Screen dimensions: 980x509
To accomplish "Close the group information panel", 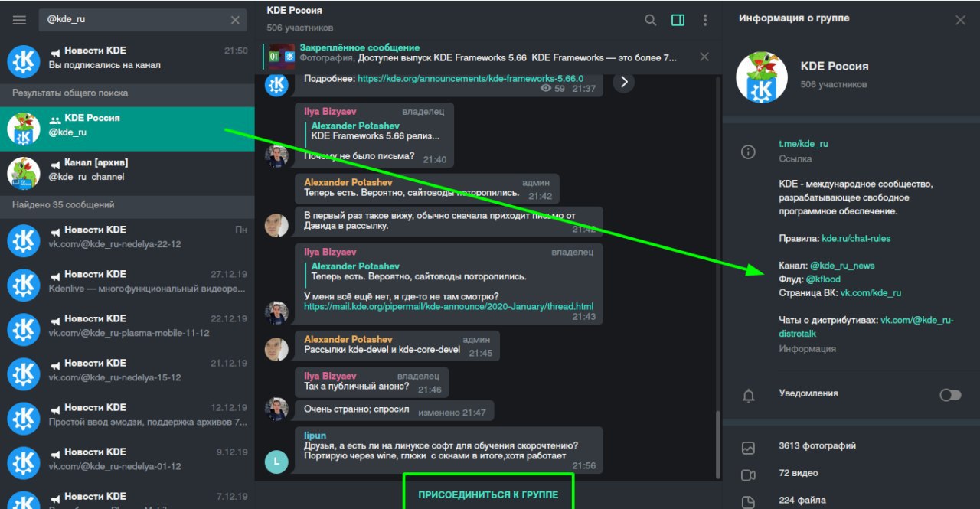I will click(960, 20).
